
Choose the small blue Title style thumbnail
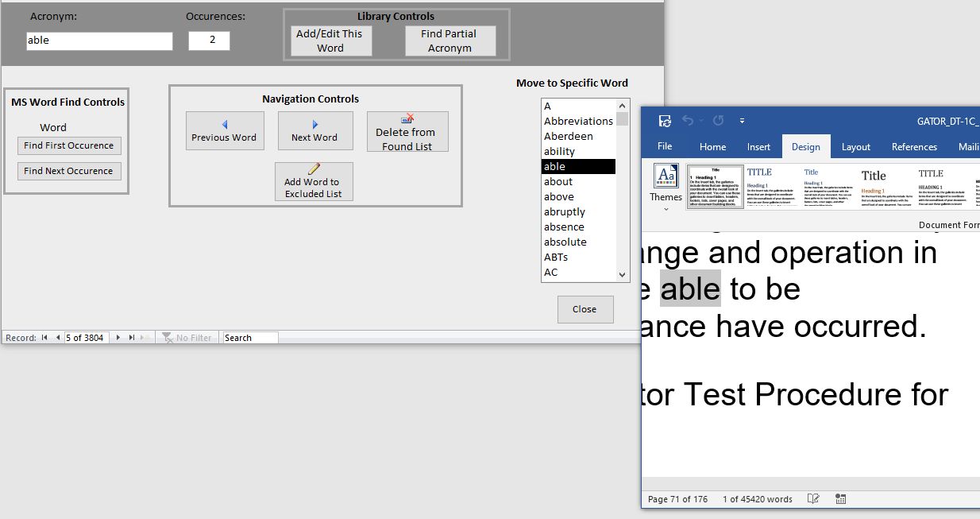click(x=829, y=187)
